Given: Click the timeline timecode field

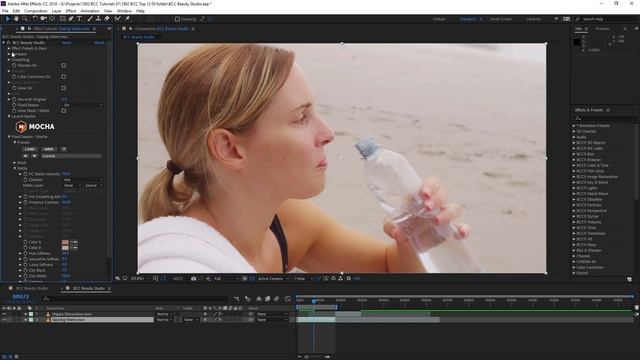Looking at the screenshot, I should click(20, 297).
